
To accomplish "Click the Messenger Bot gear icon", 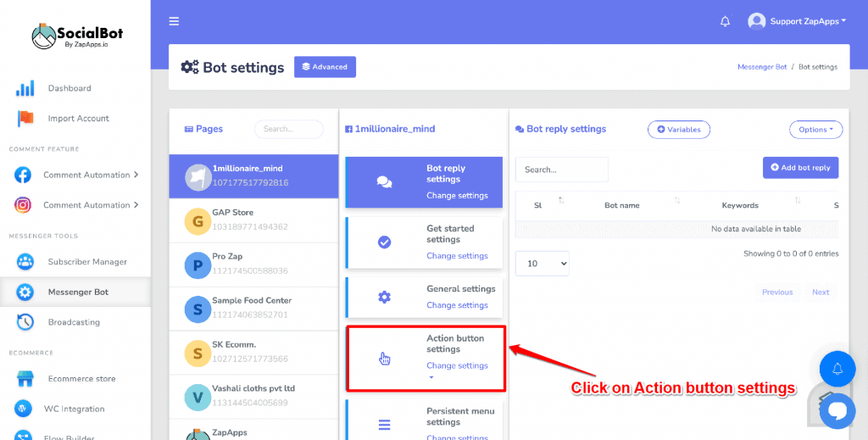I will point(25,292).
